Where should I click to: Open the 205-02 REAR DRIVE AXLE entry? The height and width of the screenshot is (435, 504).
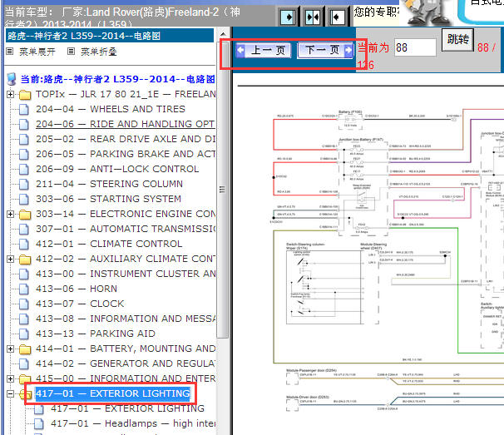pyautogui.click(x=126, y=139)
